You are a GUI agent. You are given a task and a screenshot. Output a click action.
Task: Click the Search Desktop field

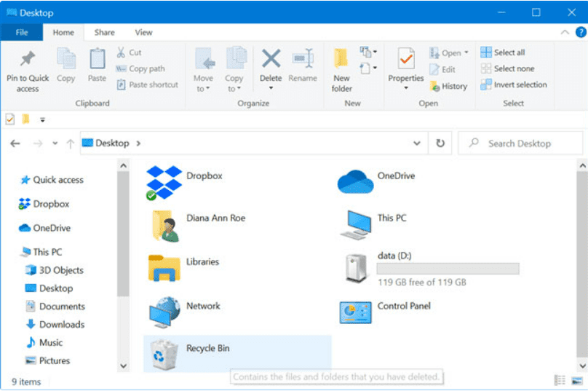[x=520, y=143]
